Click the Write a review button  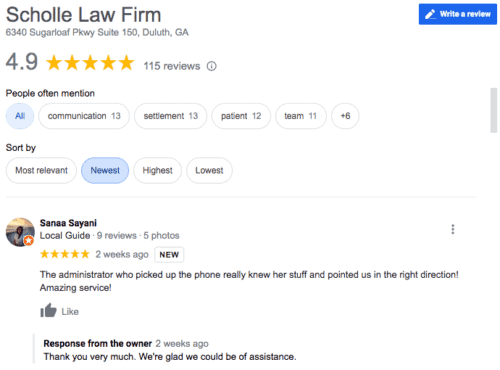coord(458,14)
